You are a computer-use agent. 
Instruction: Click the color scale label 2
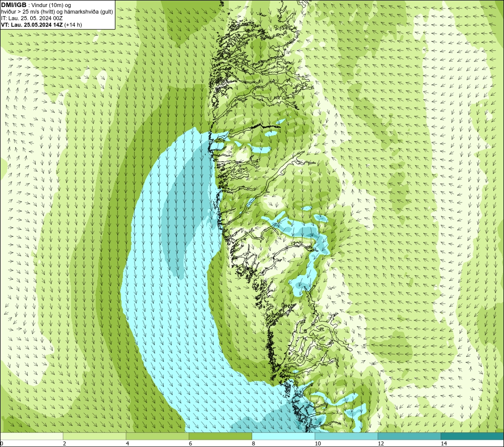[x=65, y=443]
